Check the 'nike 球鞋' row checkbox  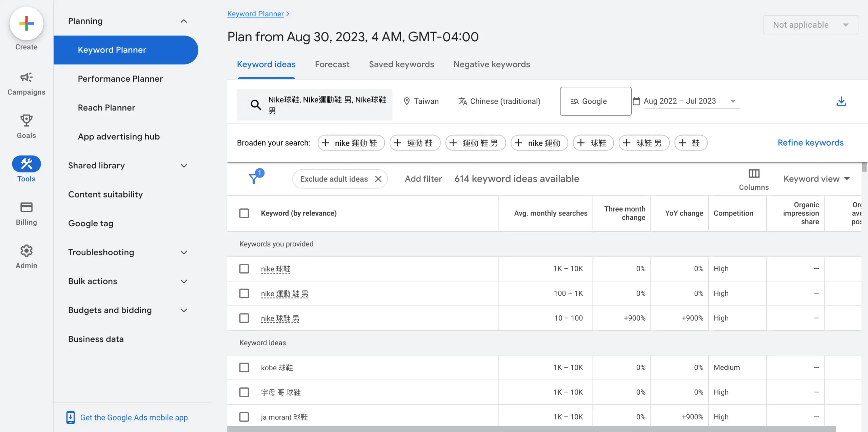coord(244,269)
